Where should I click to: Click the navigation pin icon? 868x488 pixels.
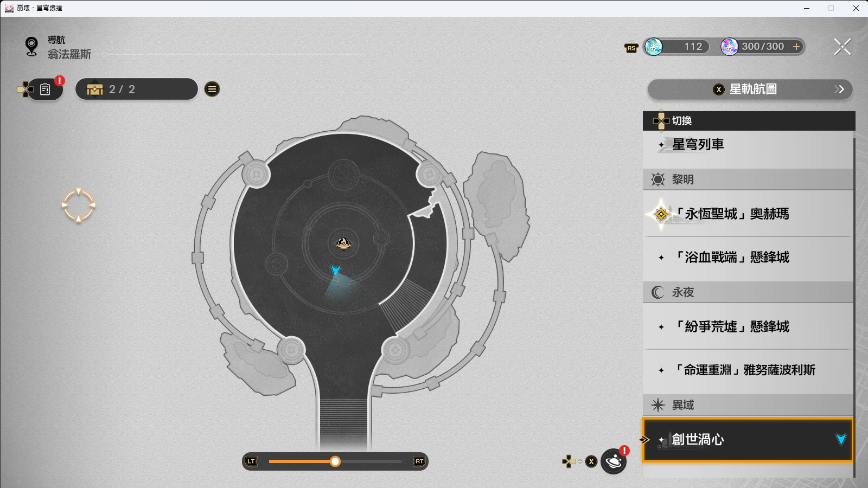tap(31, 47)
